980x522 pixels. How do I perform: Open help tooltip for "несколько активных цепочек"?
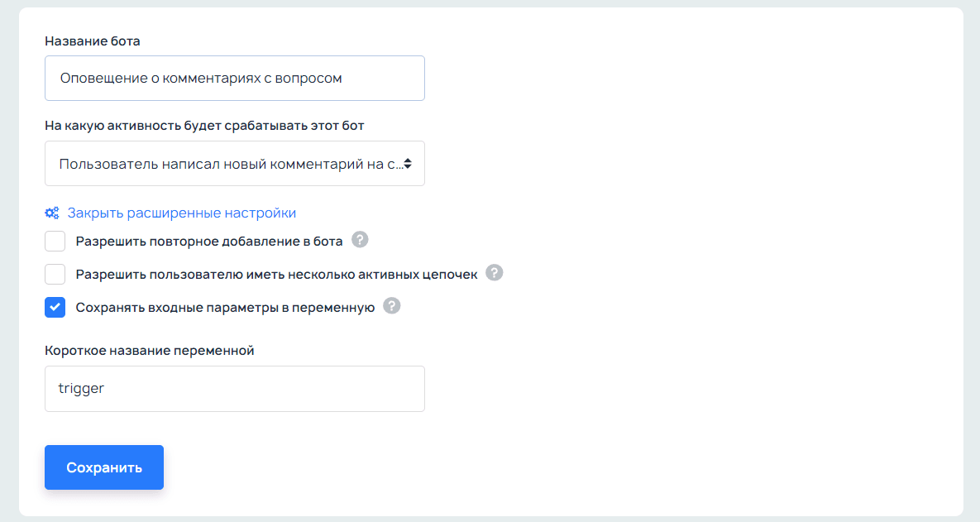(x=494, y=273)
